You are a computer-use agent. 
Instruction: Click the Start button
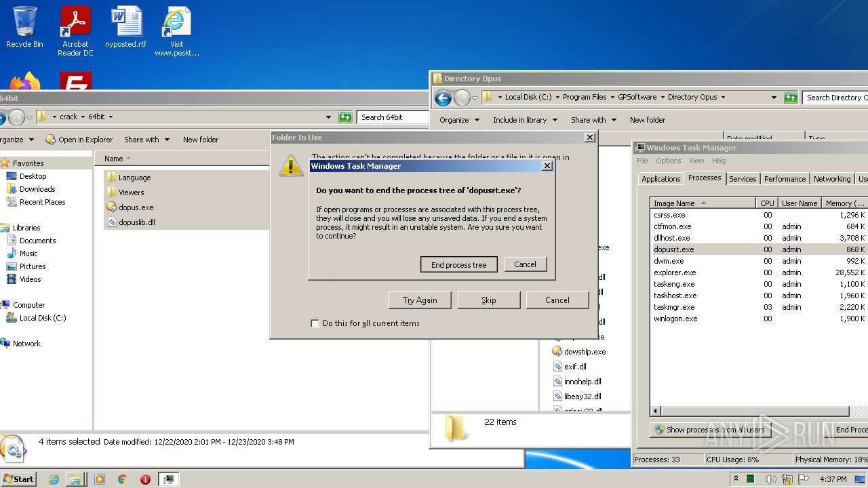pyautogui.click(x=19, y=479)
